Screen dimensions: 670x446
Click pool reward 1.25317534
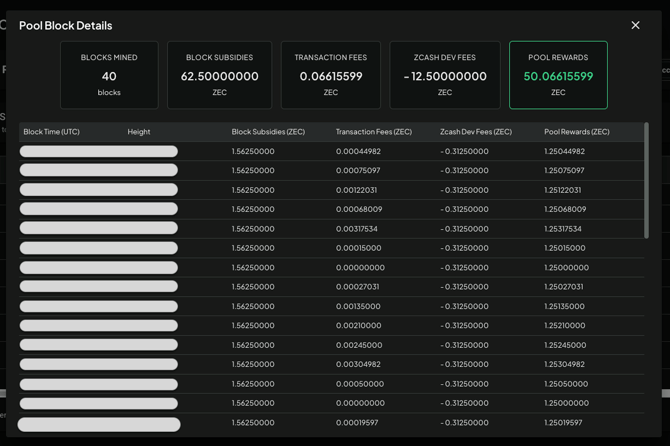click(x=563, y=229)
